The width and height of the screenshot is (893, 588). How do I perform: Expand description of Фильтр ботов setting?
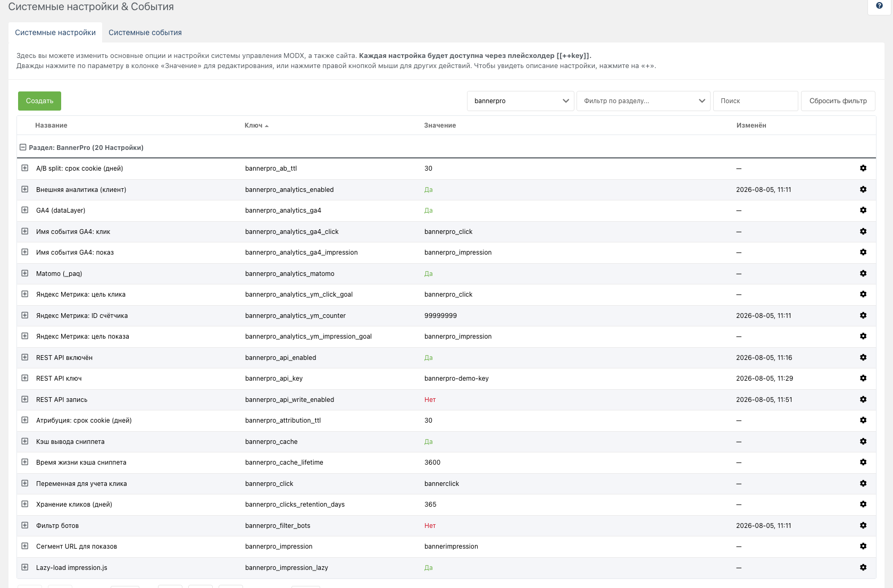coord(24,525)
